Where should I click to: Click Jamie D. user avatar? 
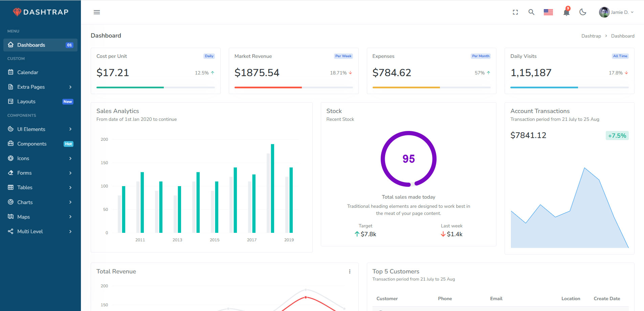tap(604, 12)
